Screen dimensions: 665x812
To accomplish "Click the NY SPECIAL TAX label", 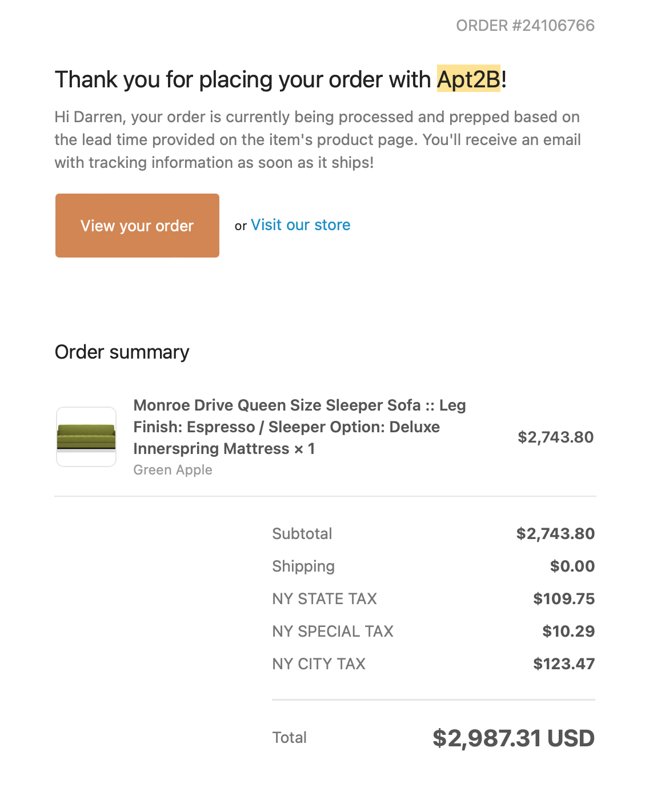I will (332, 632).
